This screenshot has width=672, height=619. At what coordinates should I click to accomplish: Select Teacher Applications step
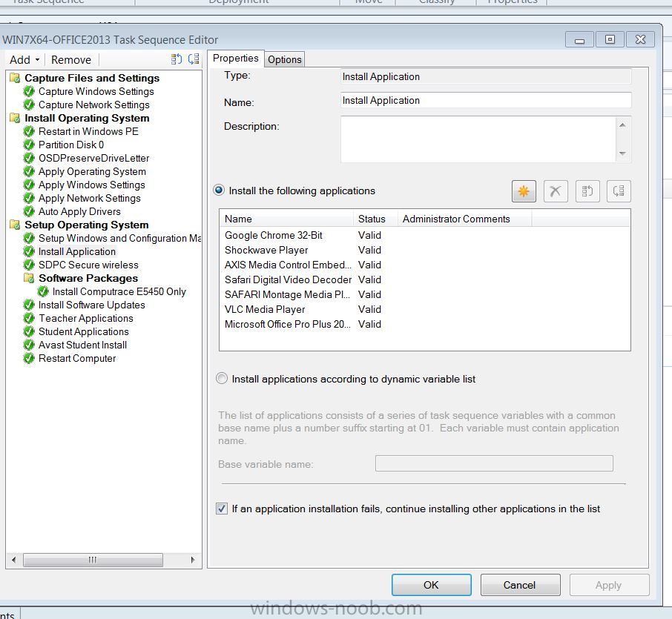(86, 318)
